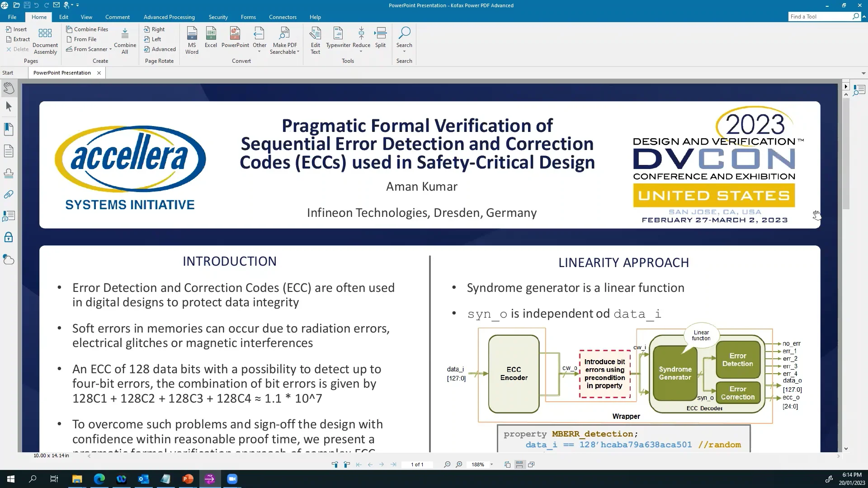Open the Other convert formats dropdown

click(x=259, y=40)
